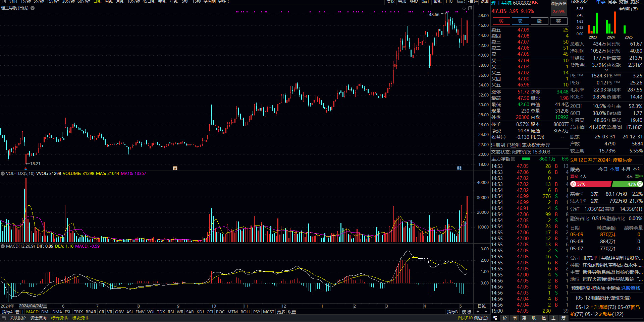Screen dimensions: 644x322
Task: Select the 月线 monthly period tab
Action: point(120,2)
